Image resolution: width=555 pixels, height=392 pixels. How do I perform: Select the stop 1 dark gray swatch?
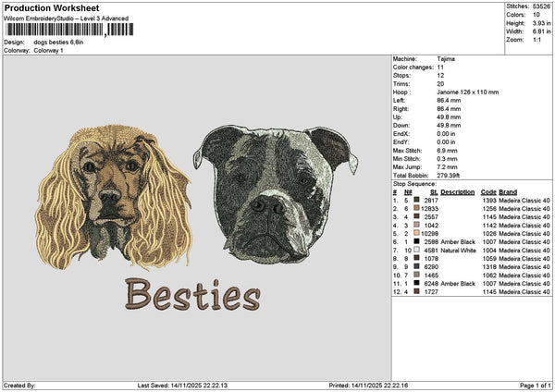pos(417,200)
